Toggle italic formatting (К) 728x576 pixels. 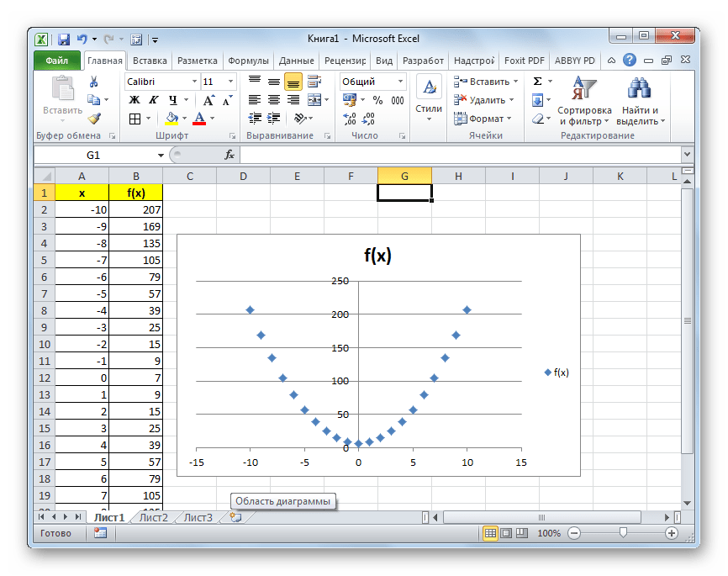pos(151,100)
